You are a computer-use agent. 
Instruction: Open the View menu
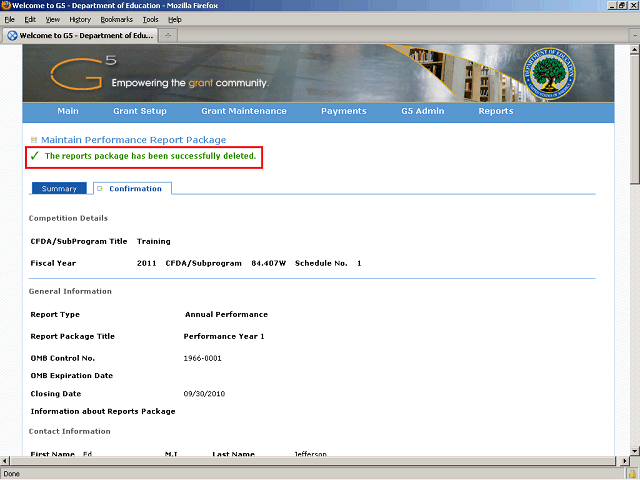53,20
